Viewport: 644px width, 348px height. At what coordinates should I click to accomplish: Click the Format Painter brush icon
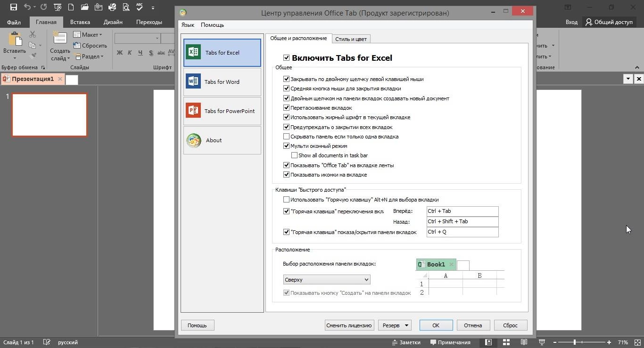point(33,56)
